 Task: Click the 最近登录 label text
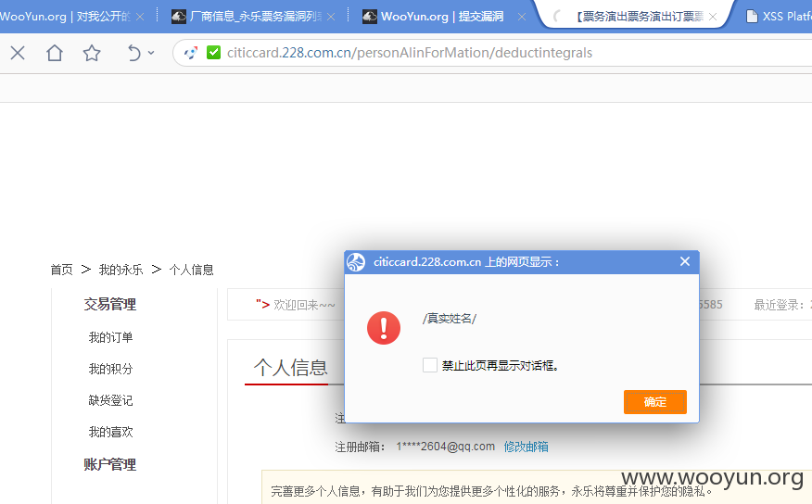pos(780,306)
